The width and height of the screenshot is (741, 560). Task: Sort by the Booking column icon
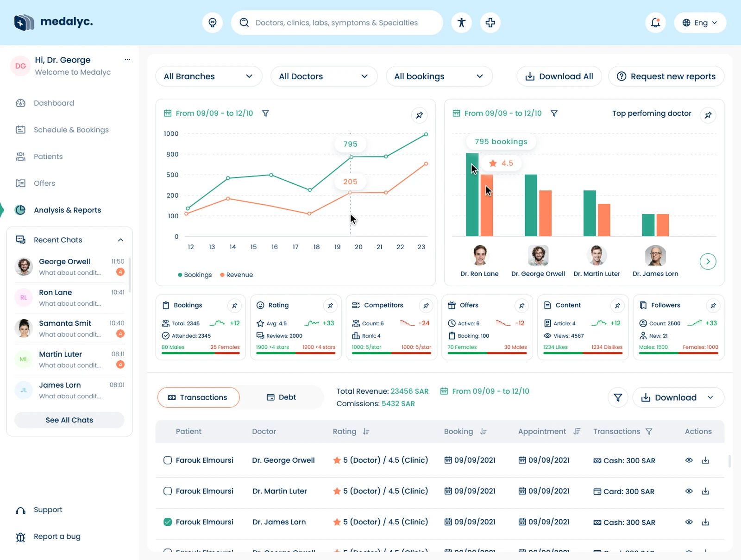coord(484,432)
